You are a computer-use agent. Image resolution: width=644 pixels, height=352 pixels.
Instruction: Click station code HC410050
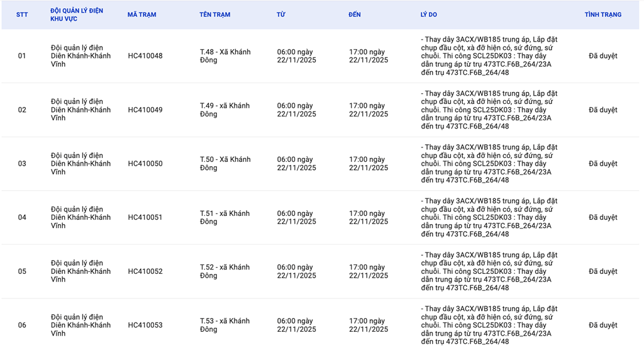click(x=145, y=164)
